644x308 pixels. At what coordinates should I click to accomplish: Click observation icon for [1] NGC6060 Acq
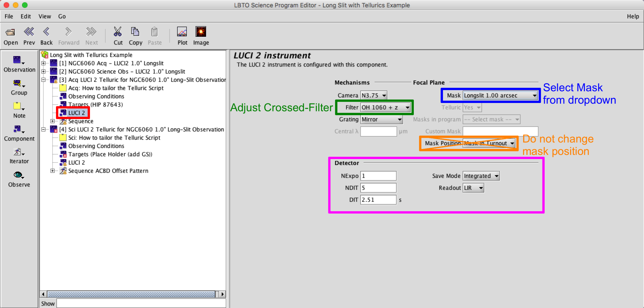[x=54, y=63]
